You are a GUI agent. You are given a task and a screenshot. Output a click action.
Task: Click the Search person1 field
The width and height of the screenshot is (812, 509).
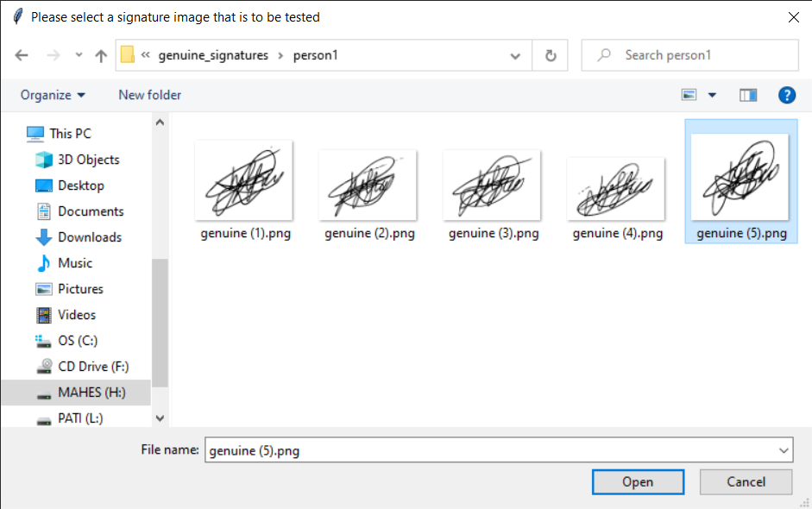[689, 55]
